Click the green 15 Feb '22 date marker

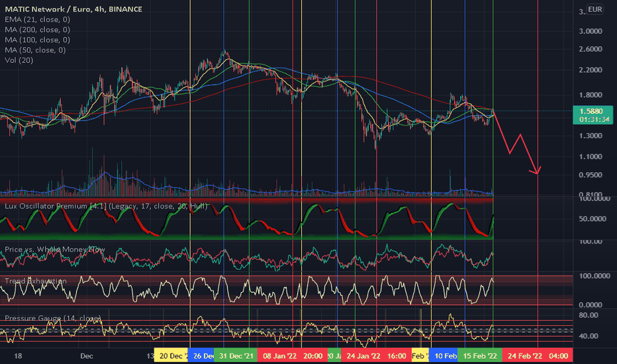[480, 356]
